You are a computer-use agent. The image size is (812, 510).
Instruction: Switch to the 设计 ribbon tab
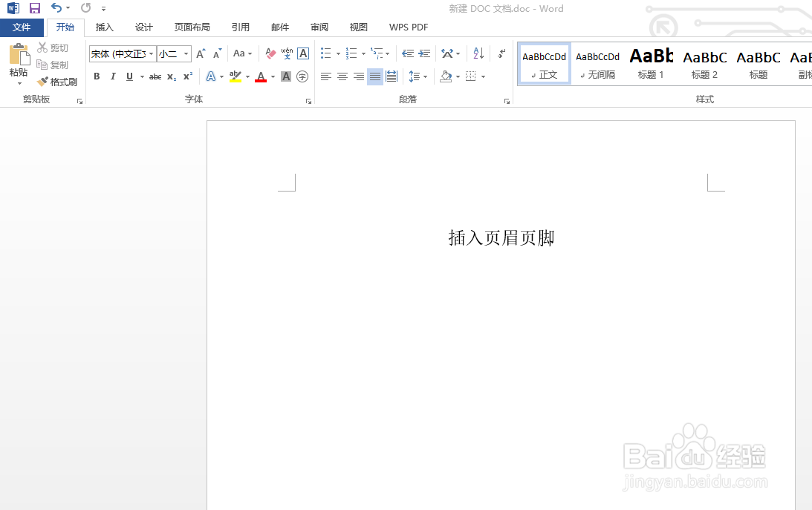[x=144, y=27]
